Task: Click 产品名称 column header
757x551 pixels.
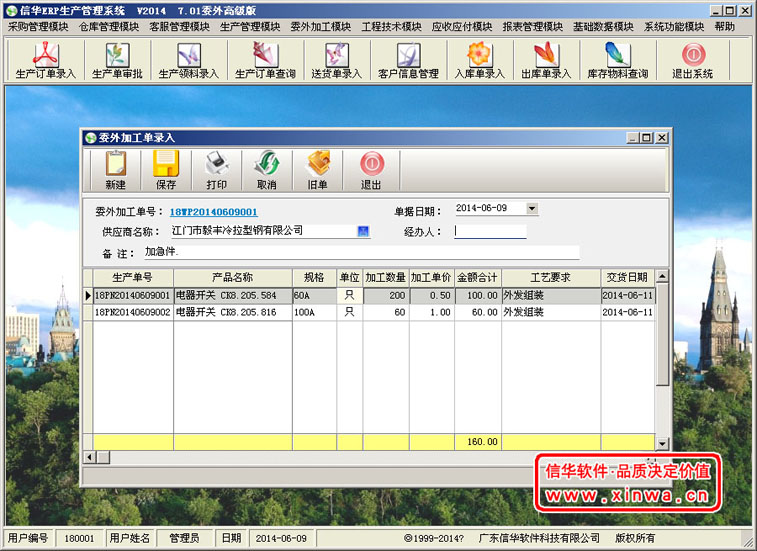Action: click(x=233, y=277)
